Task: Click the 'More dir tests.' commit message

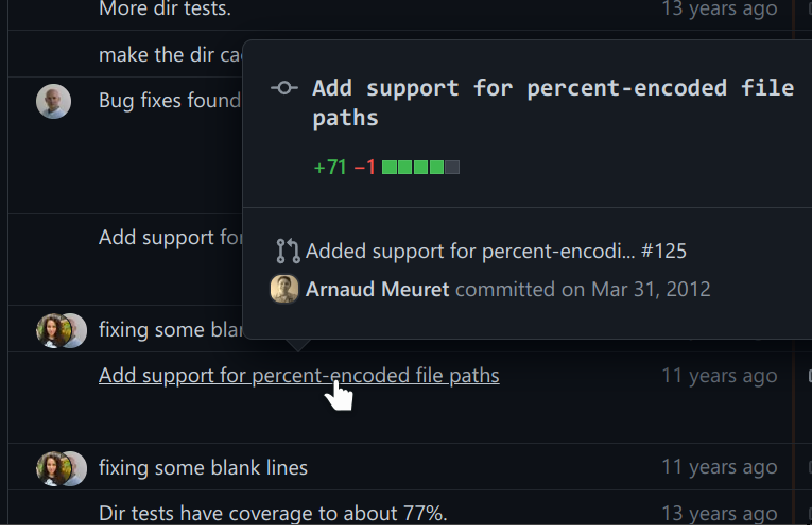Action: click(x=165, y=8)
